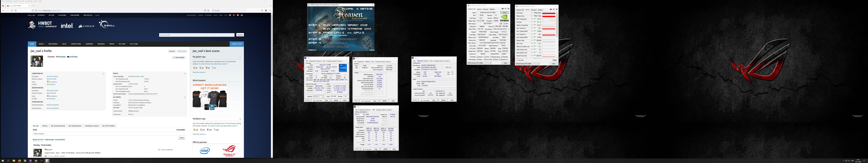Open Tools dropdown arrow in CPU-Z Mainboard window
Screen dimensions: 868x163
click(438, 100)
